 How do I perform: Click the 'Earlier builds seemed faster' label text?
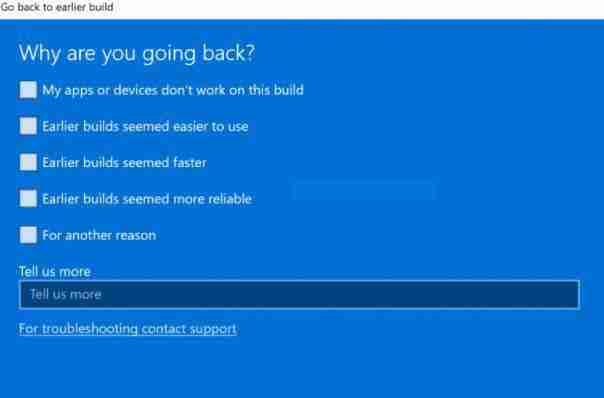pos(124,163)
